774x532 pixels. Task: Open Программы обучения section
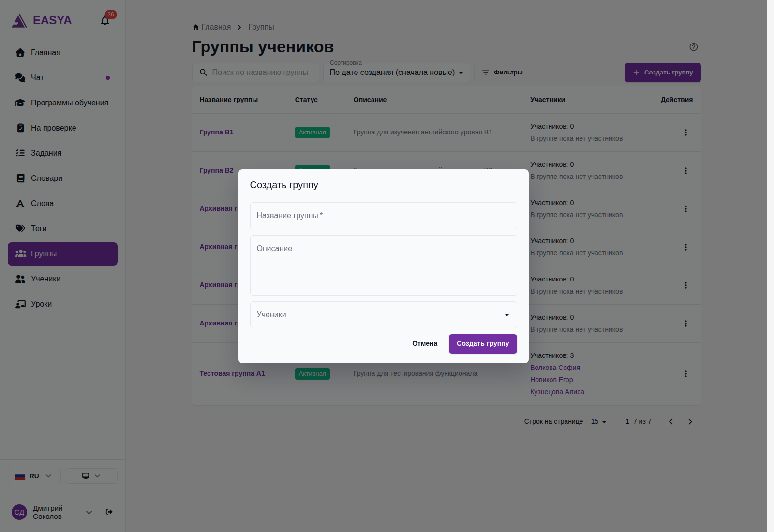point(62,103)
